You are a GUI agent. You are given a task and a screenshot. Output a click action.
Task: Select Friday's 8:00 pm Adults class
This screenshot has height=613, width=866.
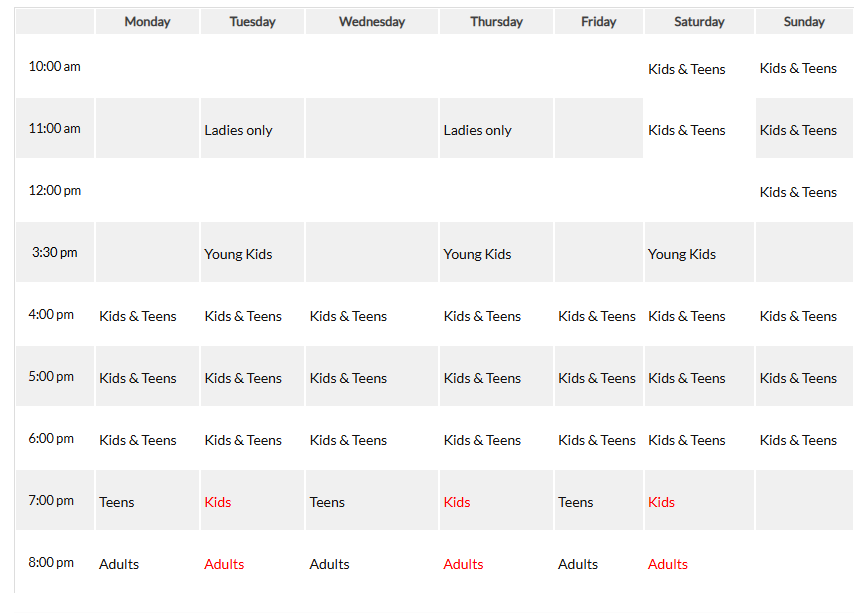(578, 564)
